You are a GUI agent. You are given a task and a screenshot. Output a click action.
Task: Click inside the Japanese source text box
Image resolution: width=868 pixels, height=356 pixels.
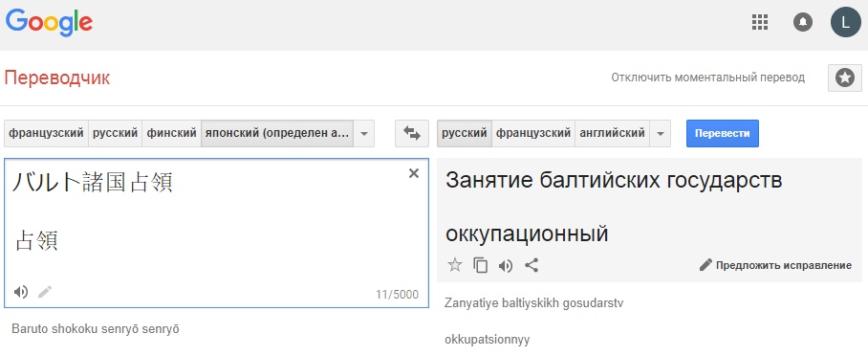(216, 233)
